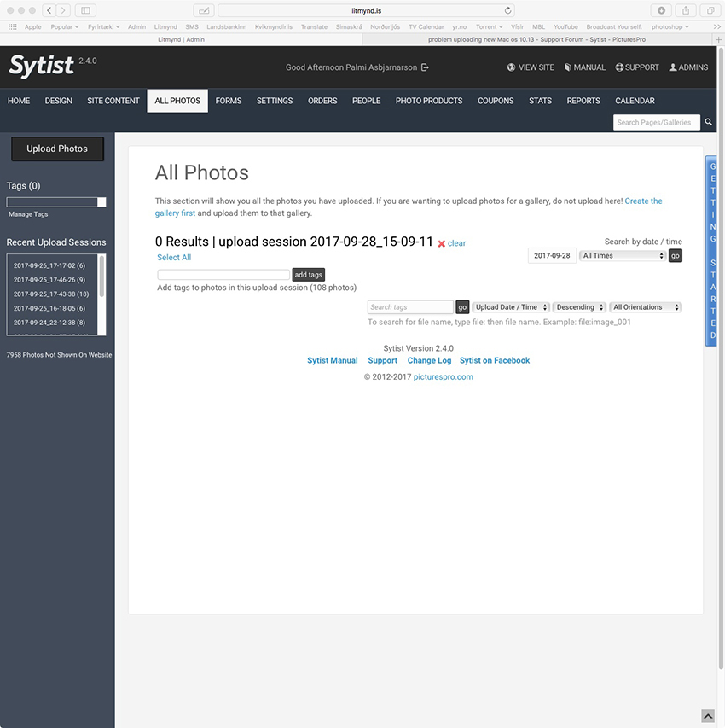Open the Safari downloads icon
Screen dimensions: 725x728
[661, 10]
